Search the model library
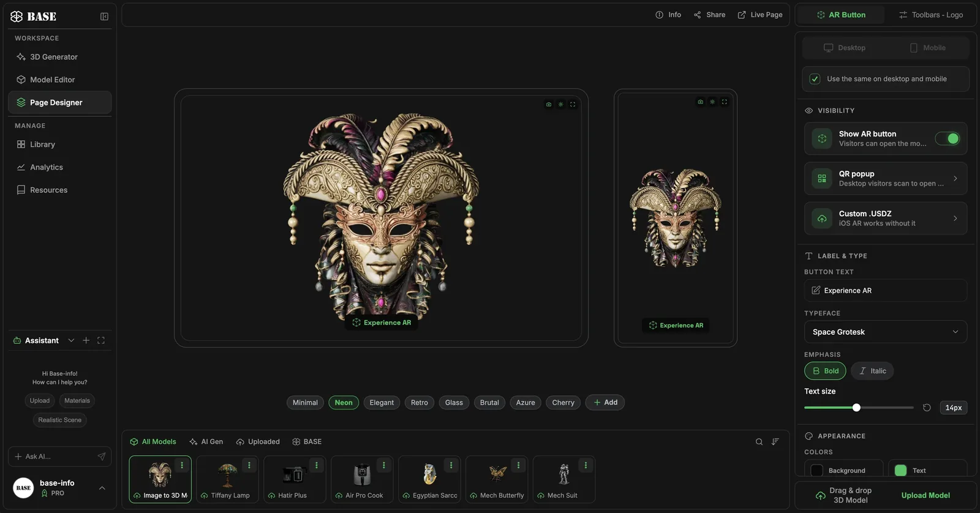The image size is (980, 513). (759, 442)
